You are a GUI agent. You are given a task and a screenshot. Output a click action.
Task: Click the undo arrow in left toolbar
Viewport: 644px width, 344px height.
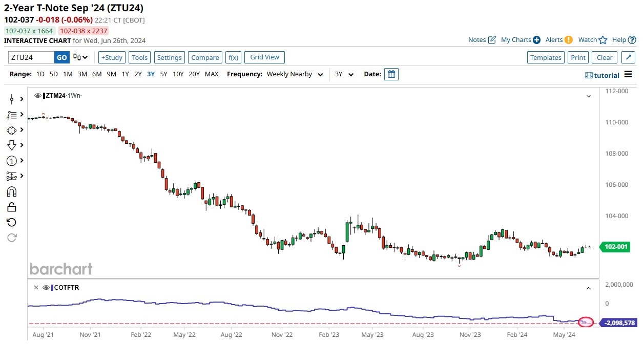click(x=11, y=222)
